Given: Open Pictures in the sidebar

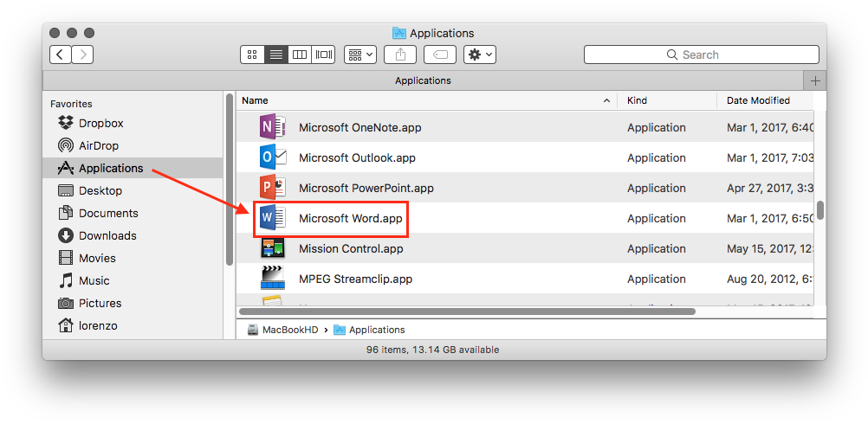Looking at the screenshot, I should 133,303.
